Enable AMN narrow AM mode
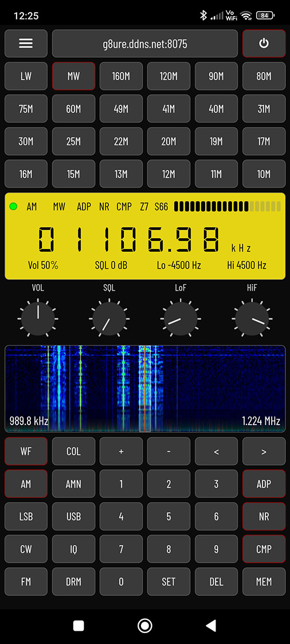The height and width of the screenshot is (644, 290). click(x=73, y=484)
